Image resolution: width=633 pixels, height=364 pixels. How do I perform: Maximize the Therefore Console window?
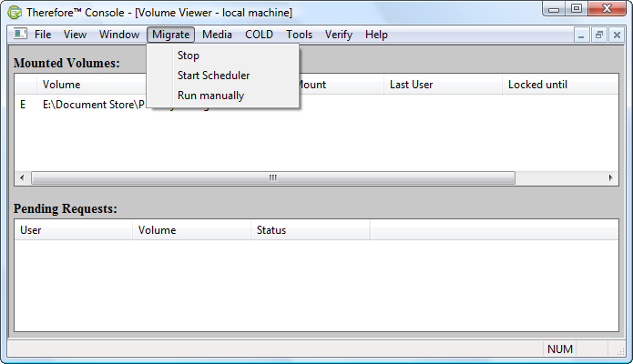click(x=577, y=9)
